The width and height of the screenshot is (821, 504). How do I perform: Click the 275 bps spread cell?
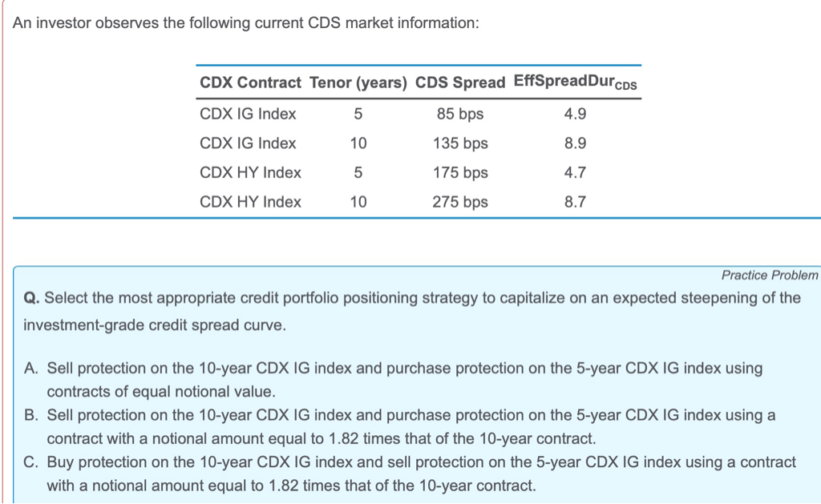[460, 202]
